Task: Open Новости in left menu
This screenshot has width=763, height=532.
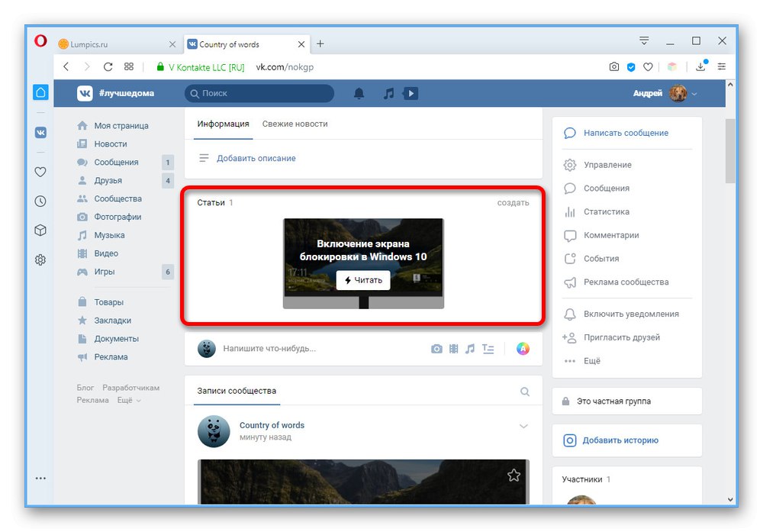Action: 111,144
